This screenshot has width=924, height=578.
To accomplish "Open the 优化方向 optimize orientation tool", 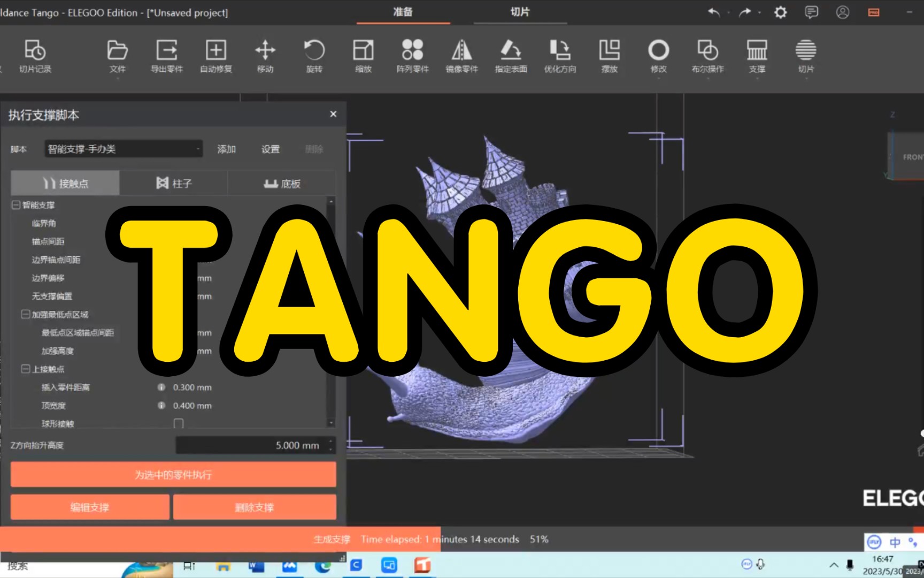I will pyautogui.click(x=560, y=56).
